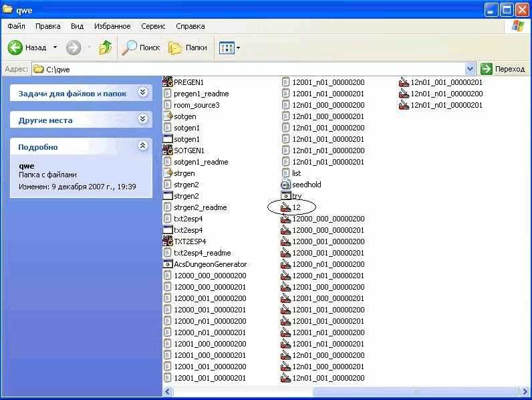The width and height of the screenshot is (532, 400).
Task: Open the Поиск search magnifier
Action: coord(129,47)
